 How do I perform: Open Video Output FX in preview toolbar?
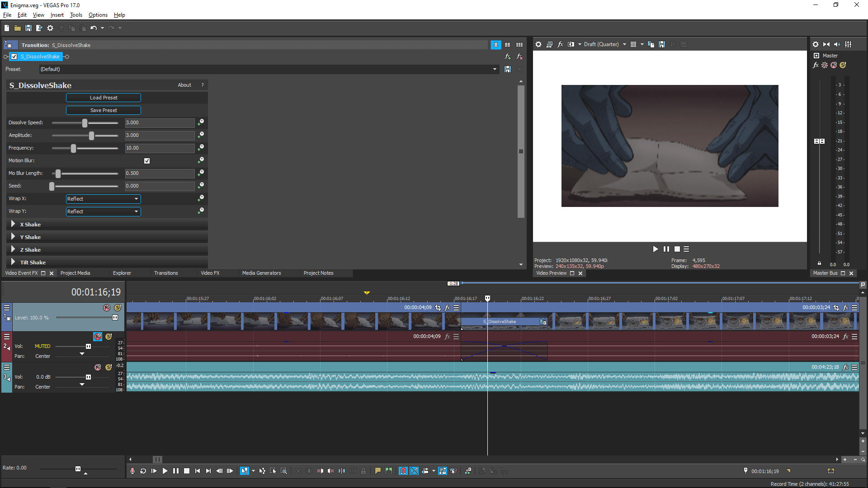click(561, 44)
